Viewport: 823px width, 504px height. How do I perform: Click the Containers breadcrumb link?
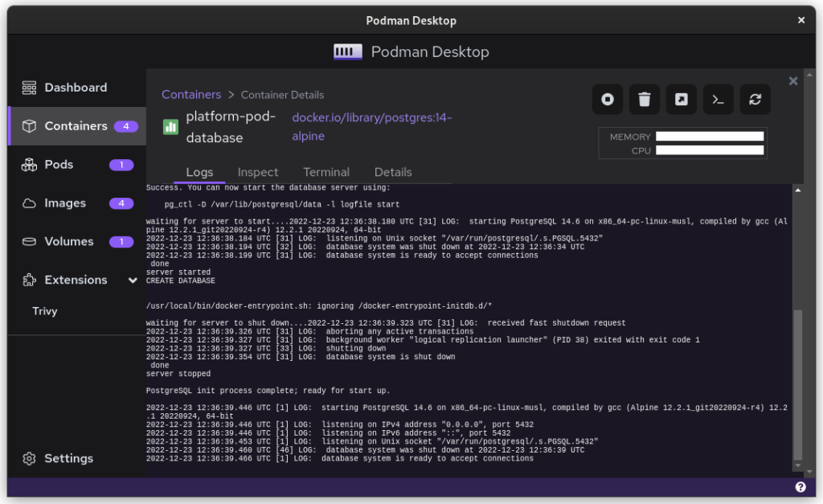[191, 95]
